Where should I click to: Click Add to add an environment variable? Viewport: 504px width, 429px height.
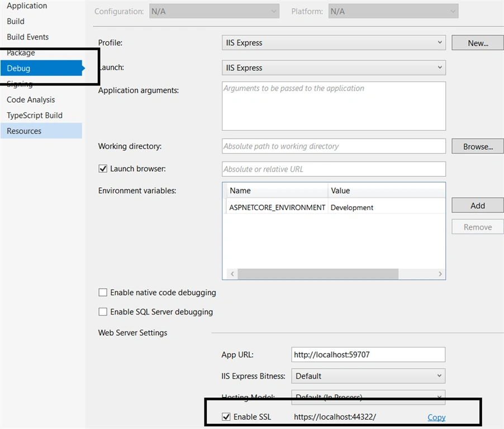(x=478, y=206)
